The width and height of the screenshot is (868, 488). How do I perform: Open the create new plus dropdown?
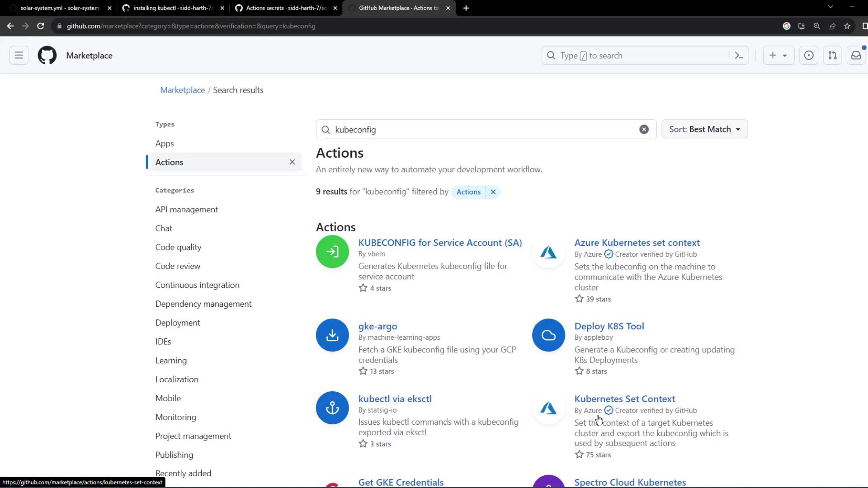(x=778, y=56)
